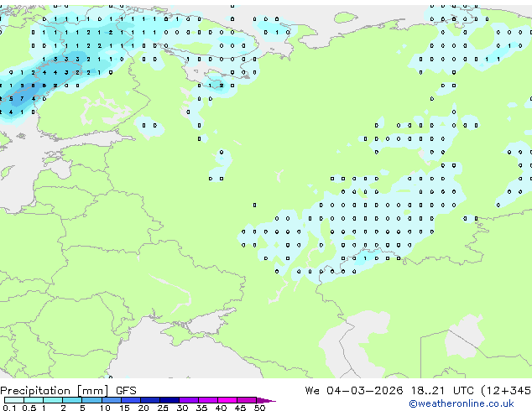Image resolution: width=532 pixels, height=411 pixels.
Task: Click the '7' precipitation value on map
Action: tap(22, 99)
